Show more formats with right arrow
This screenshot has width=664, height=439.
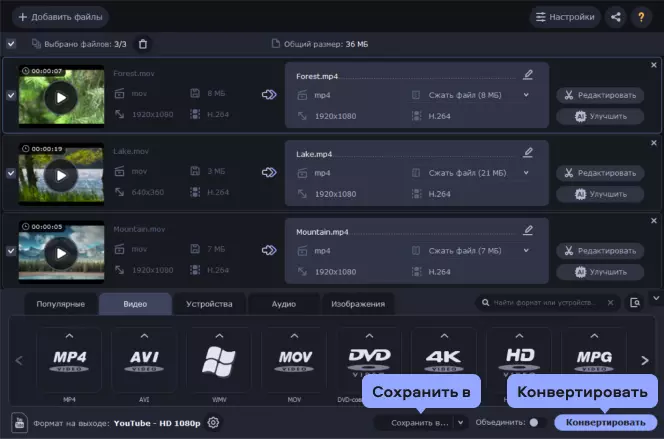coord(645,361)
